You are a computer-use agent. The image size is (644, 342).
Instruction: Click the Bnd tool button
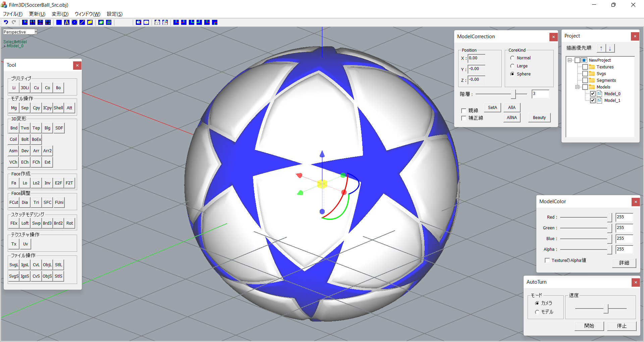point(14,128)
